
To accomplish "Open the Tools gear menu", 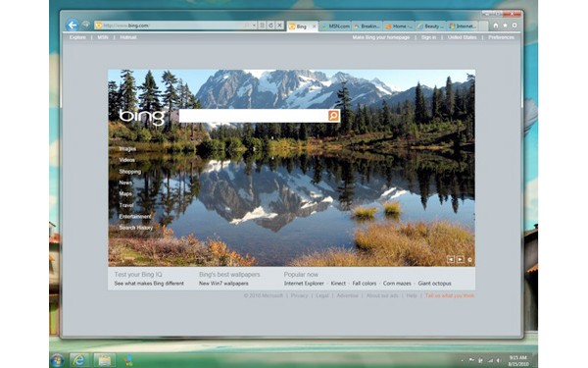I will (514, 26).
